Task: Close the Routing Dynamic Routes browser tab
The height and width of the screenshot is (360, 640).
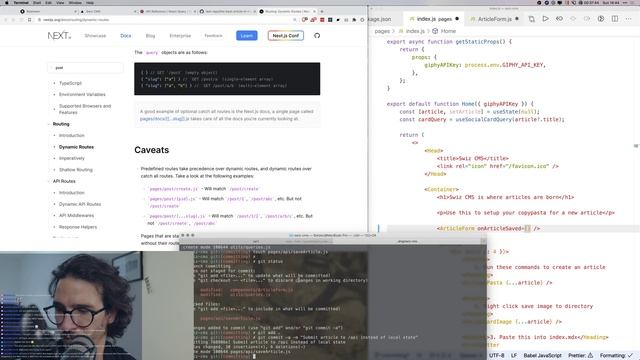Action: coord(314,11)
